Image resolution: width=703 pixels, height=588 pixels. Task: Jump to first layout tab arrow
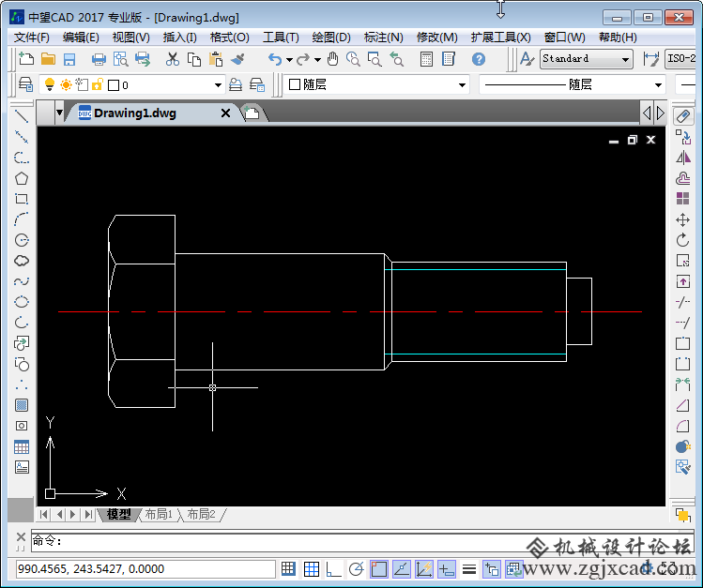(x=43, y=514)
